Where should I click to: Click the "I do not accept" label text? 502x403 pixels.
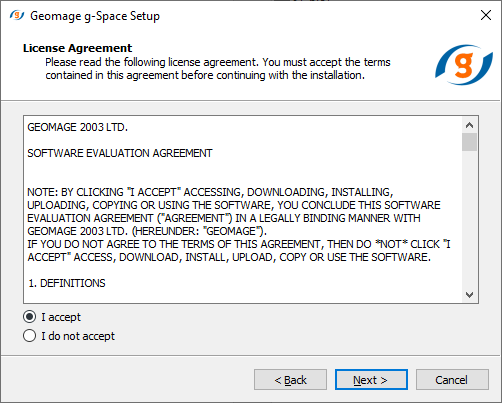[78, 336]
